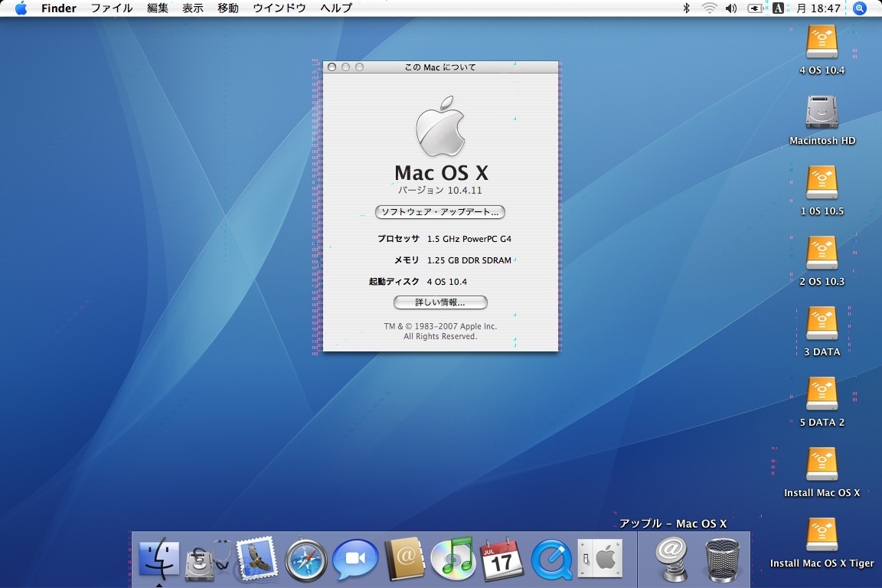This screenshot has height=588, width=882.
Task: Open the Finder icon in the Dock
Action: (x=158, y=560)
